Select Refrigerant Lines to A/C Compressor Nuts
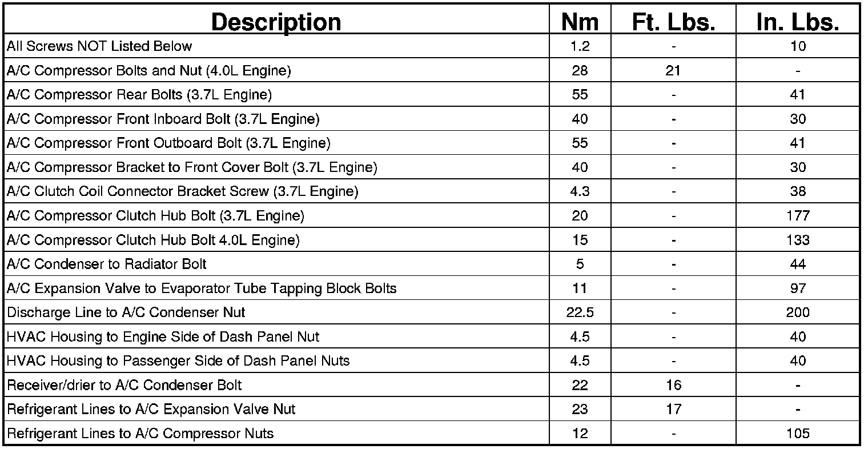This screenshot has height=449, width=868. pos(140,434)
